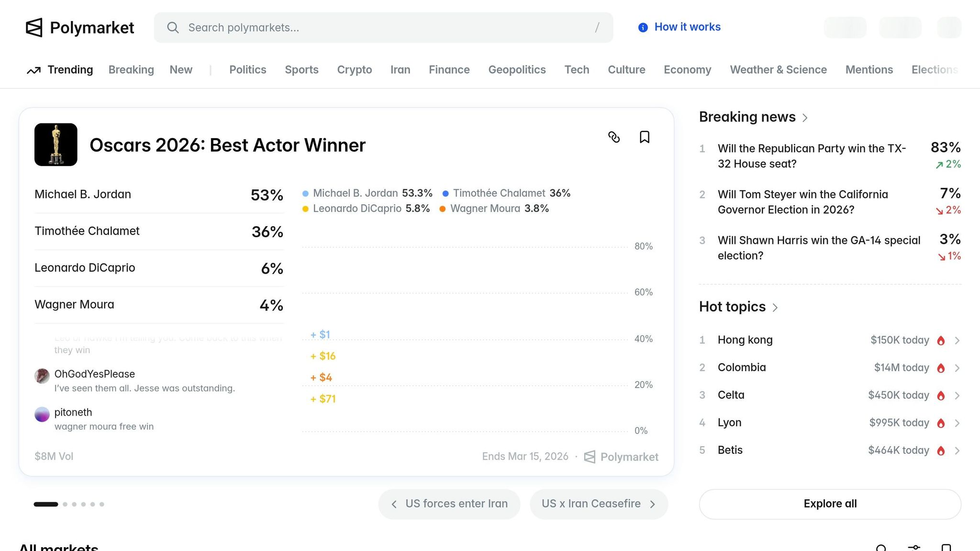Switch to the Politics tab

(247, 70)
